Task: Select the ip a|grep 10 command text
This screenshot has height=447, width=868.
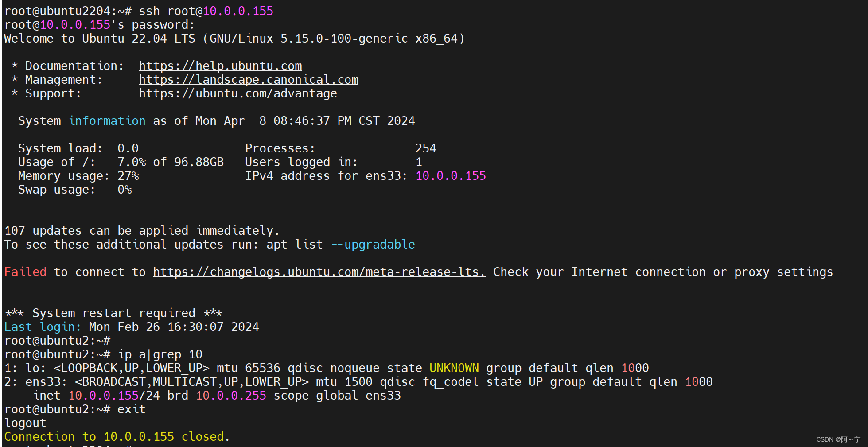Action: (x=160, y=354)
